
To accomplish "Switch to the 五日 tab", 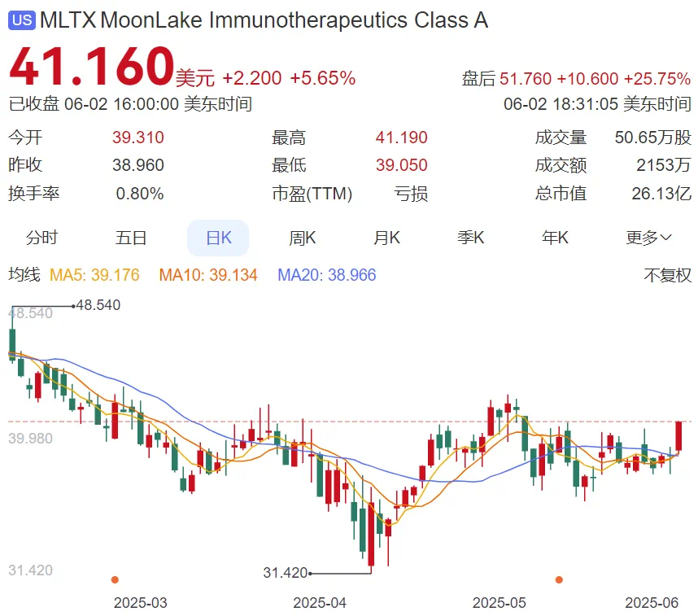I will [x=131, y=238].
